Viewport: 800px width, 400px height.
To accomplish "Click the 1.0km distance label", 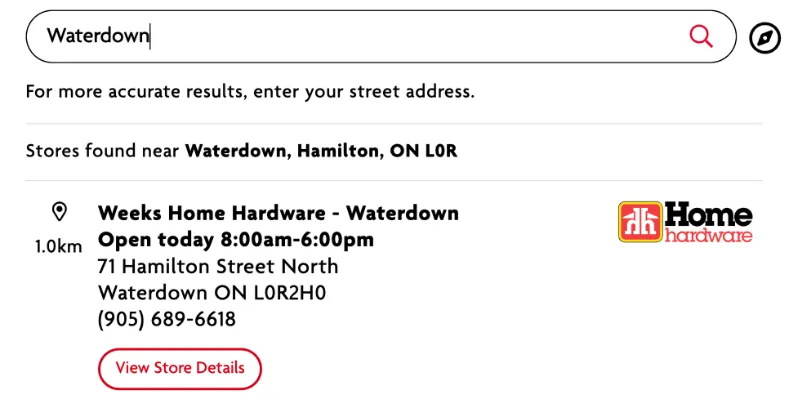I will click(x=58, y=246).
